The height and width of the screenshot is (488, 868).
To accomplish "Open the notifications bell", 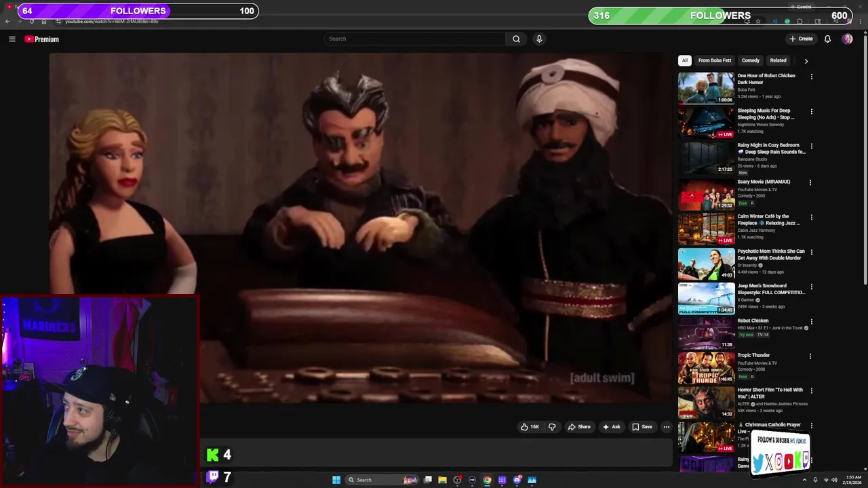I will click(x=827, y=39).
